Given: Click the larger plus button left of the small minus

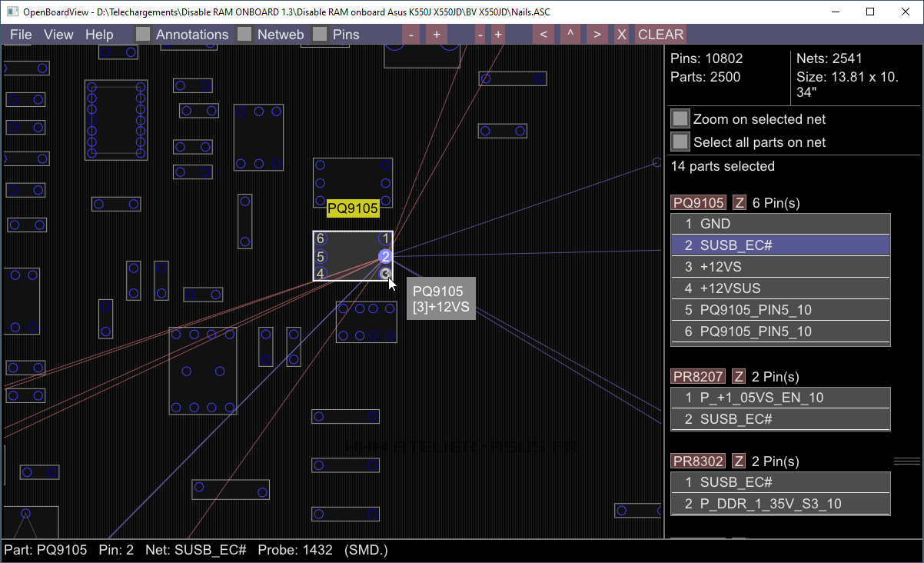Looking at the screenshot, I should click(x=436, y=35).
